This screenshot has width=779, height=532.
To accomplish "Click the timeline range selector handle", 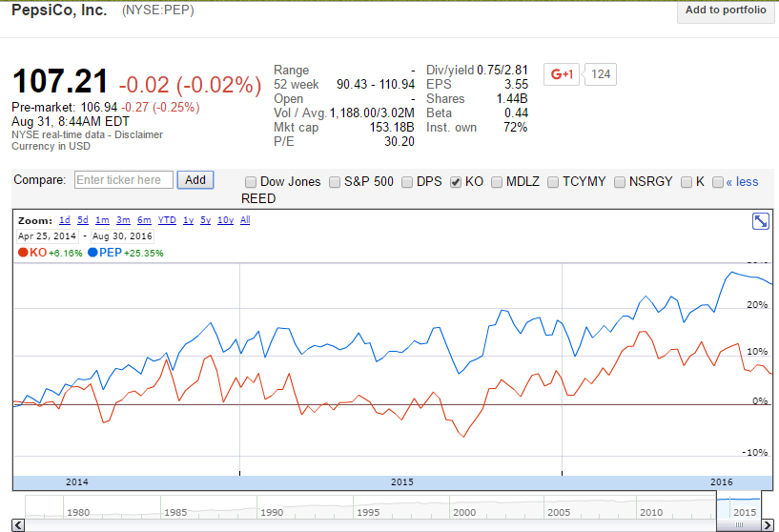I will pyautogui.click(x=739, y=524).
